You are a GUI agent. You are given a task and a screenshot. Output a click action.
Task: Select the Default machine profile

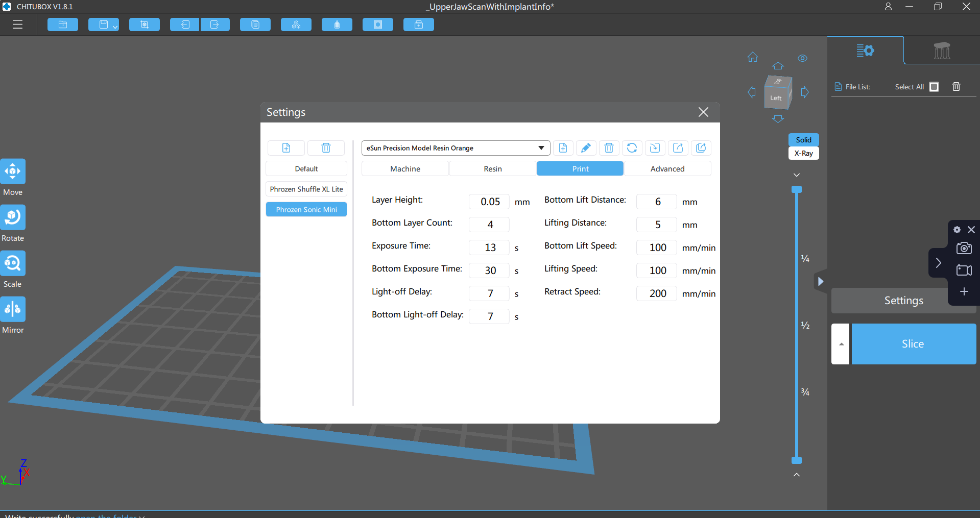pos(306,169)
